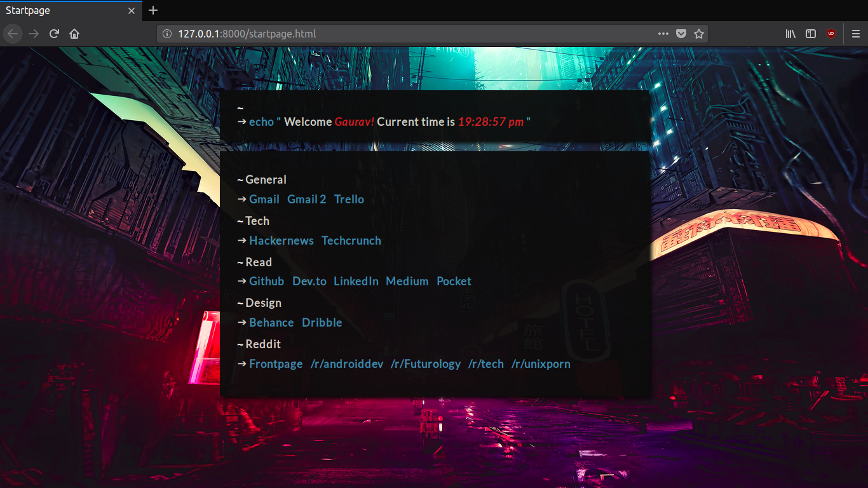This screenshot has width=868, height=488.
Task: Open the /r/unixporn link
Action: click(x=541, y=364)
